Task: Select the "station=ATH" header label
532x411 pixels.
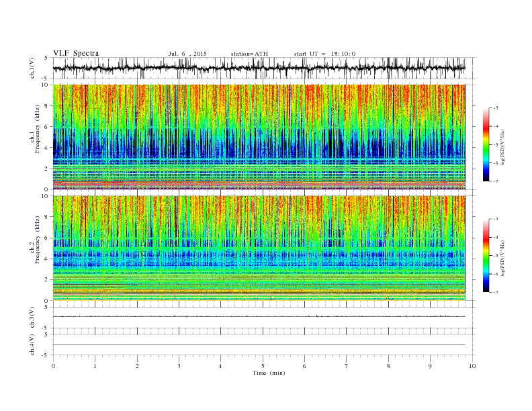Action: [249, 54]
